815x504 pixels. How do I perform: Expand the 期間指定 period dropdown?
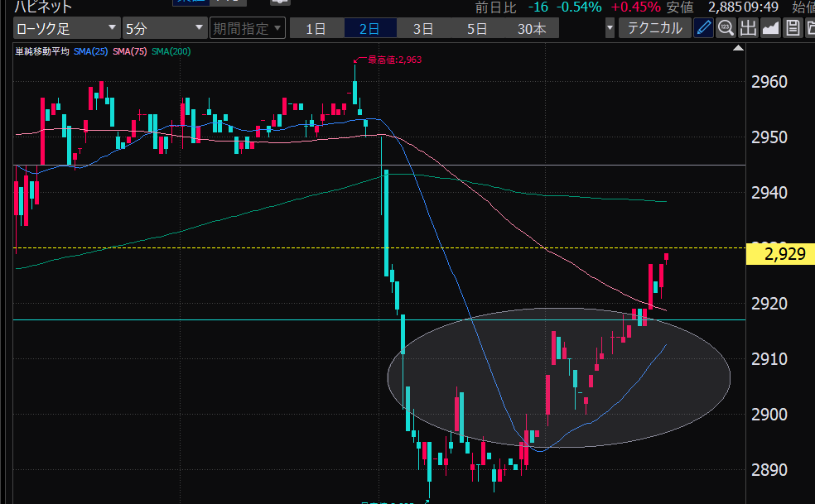click(x=248, y=28)
